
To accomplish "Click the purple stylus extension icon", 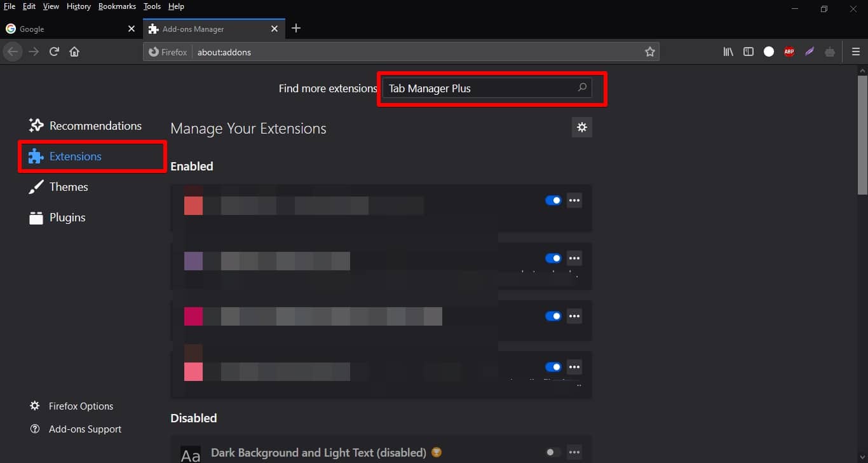I will tap(810, 52).
